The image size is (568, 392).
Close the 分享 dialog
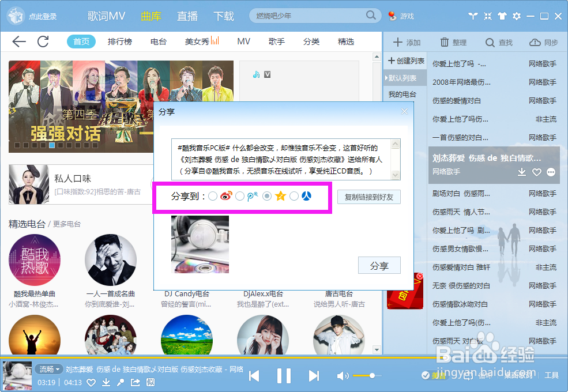pos(404,112)
